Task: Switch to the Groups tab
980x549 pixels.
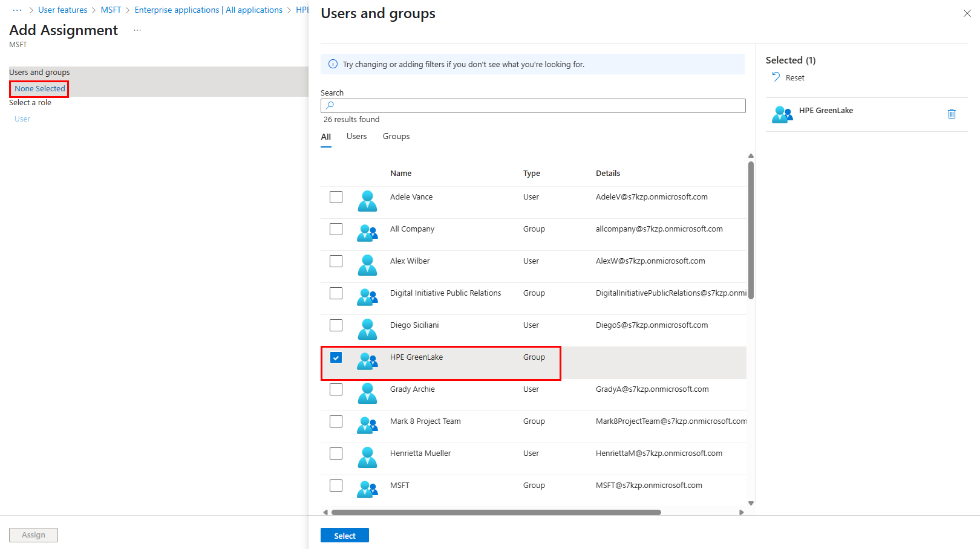Action: click(396, 137)
